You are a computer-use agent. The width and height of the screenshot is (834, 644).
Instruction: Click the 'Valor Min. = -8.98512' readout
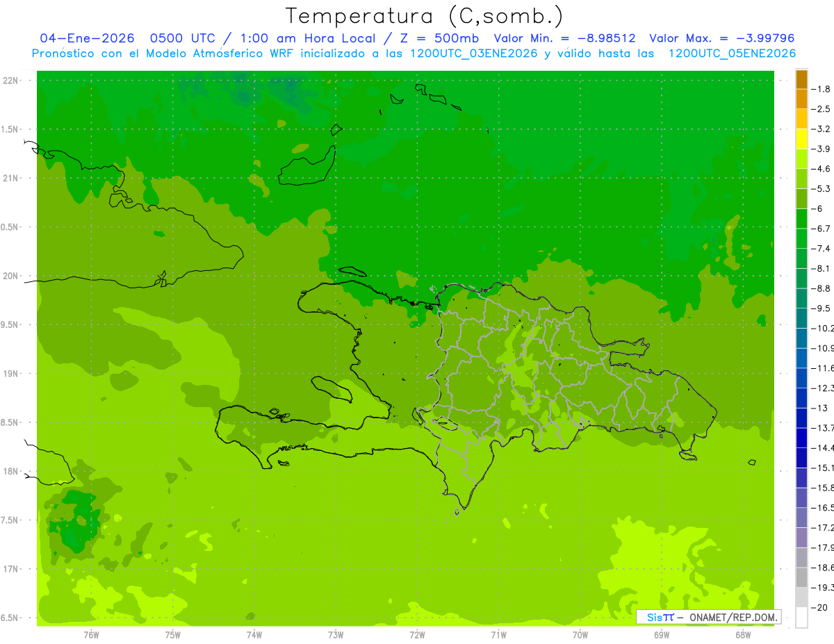[x=564, y=39]
